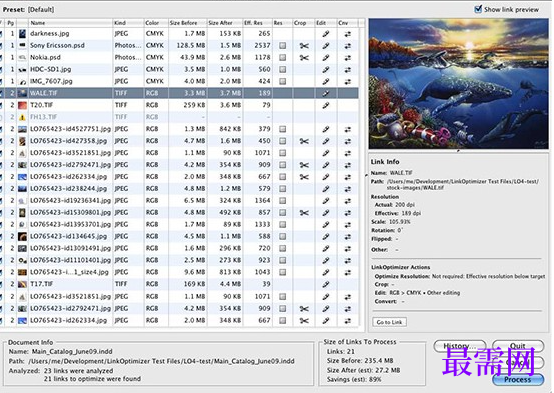Viewport: 554px width, 393px height.
Task: Toggle the Res checkbox for Sony Ericsson.psd
Action: pyautogui.click(x=283, y=46)
